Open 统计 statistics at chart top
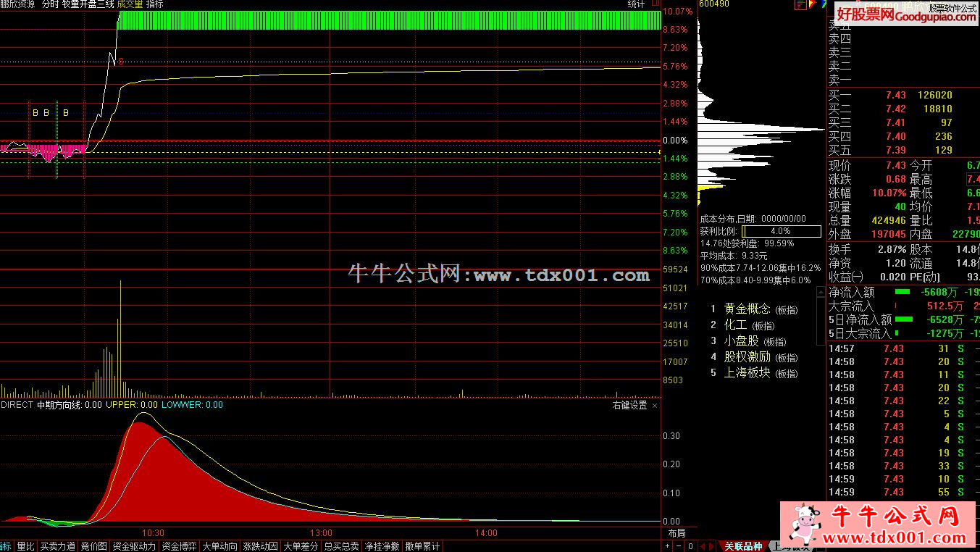The image size is (980, 552). tap(636, 4)
